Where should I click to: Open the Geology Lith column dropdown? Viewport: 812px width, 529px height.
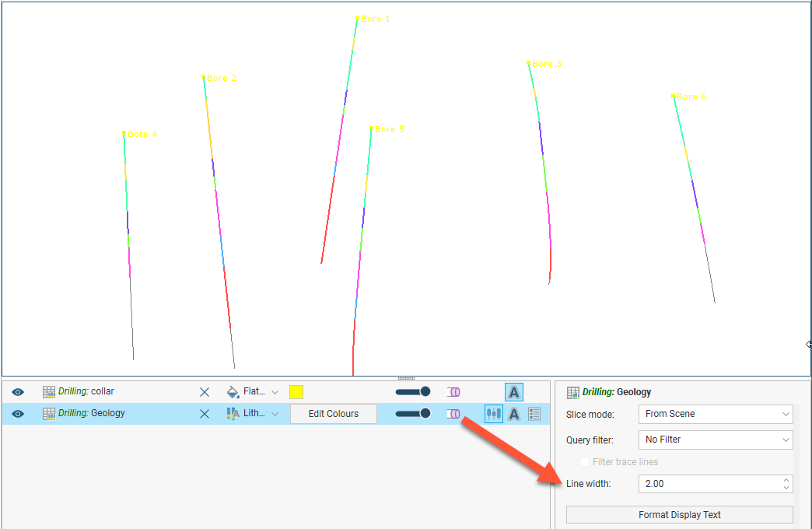coord(275,414)
